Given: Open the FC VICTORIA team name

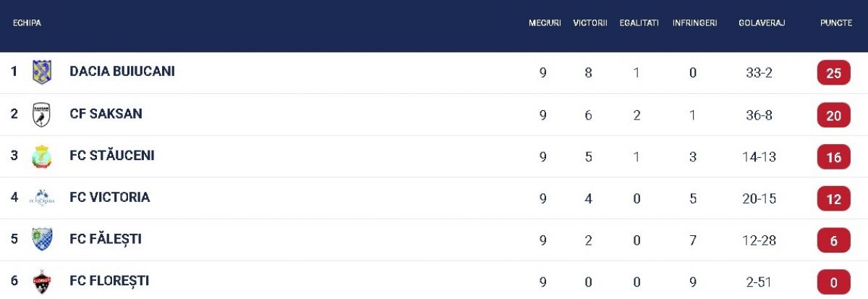Looking at the screenshot, I should tap(110, 197).
